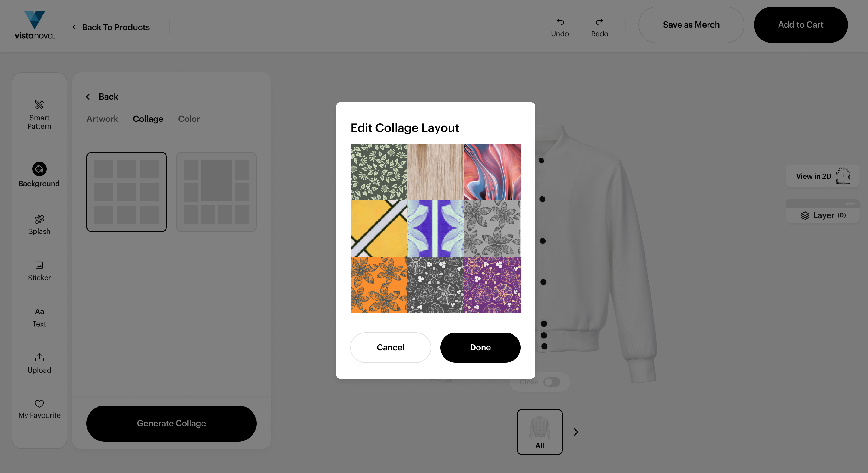The image size is (868, 473).
Task: Switch to the Artwork tab
Action: pyautogui.click(x=102, y=119)
